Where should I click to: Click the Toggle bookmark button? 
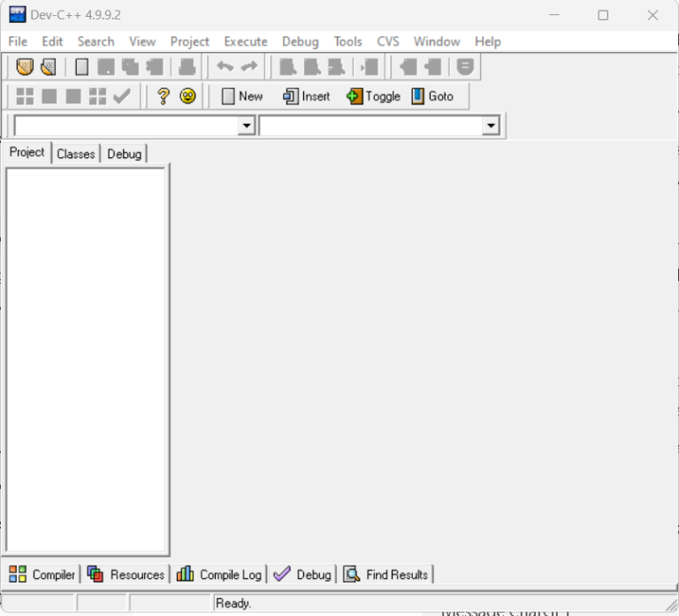point(373,96)
